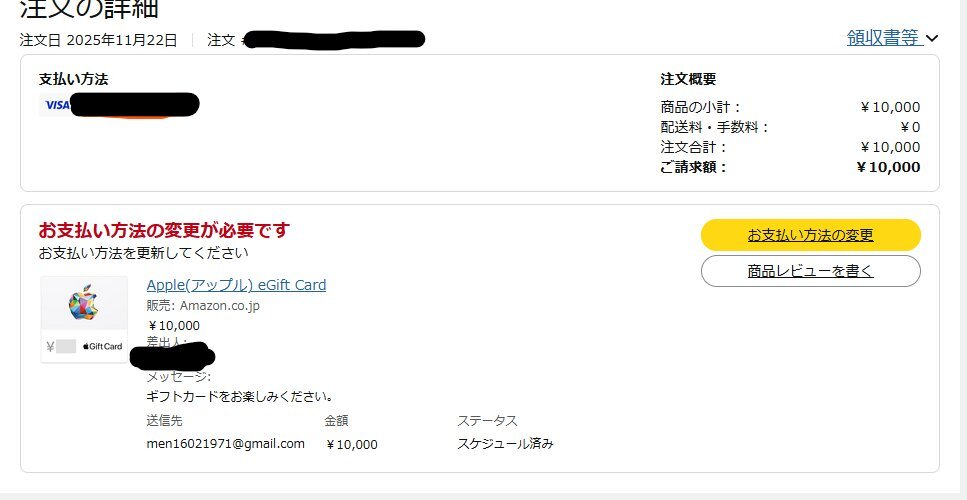Click the VISA card logo
Viewport: 967px width, 500px height.
pyautogui.click(x=56, y=105)
